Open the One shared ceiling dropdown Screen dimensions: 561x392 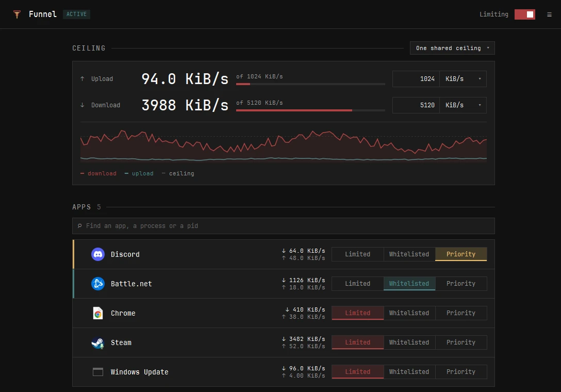(x=452, y=48)
